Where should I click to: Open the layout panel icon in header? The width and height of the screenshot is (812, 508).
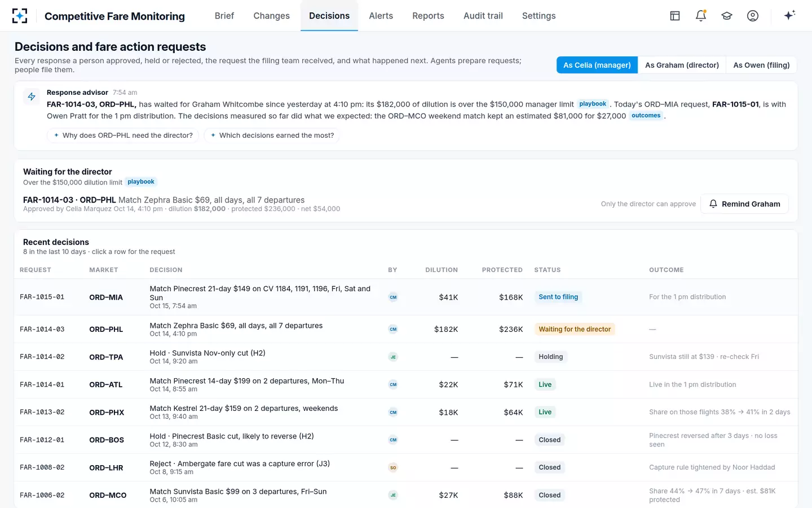click(x=675, y=16)
